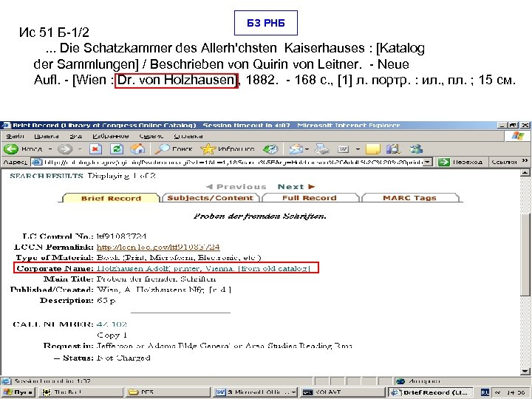Click the Переход go button label
This screenshot has height=399, width=532.
(x=467, y=162)
